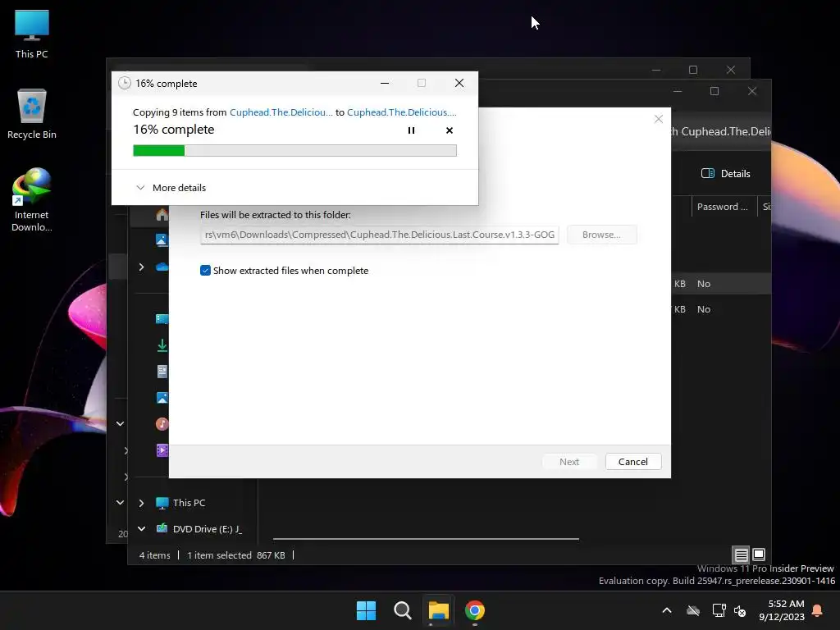Expand the OneDrive tree node chevron
The image size is (840, 630).
pyautogui.click(x=141, y=267)
